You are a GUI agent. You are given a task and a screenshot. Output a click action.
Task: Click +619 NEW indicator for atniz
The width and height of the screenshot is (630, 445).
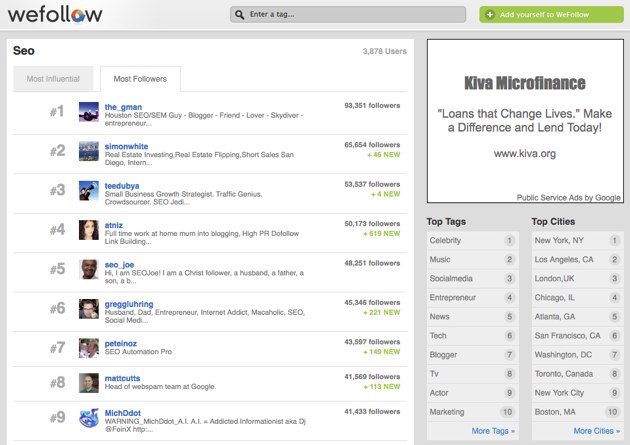pyautogui.click(x=381, y=234)
